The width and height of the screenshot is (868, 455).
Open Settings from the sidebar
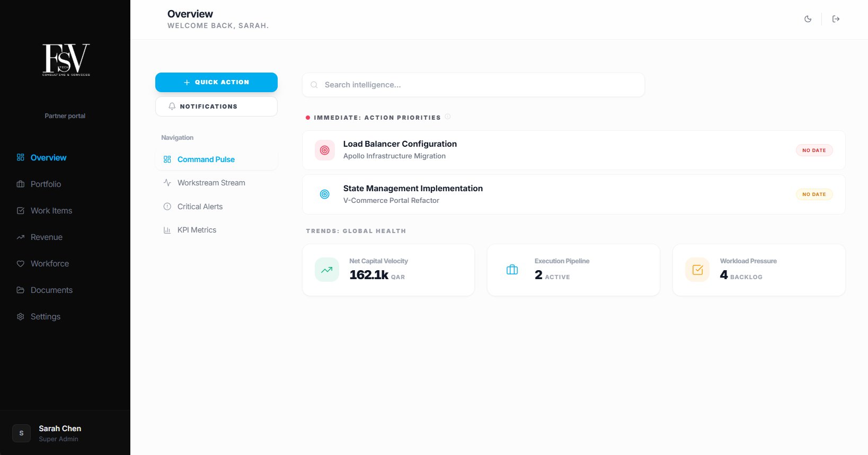pyautogui.click(x=65, y=316)
